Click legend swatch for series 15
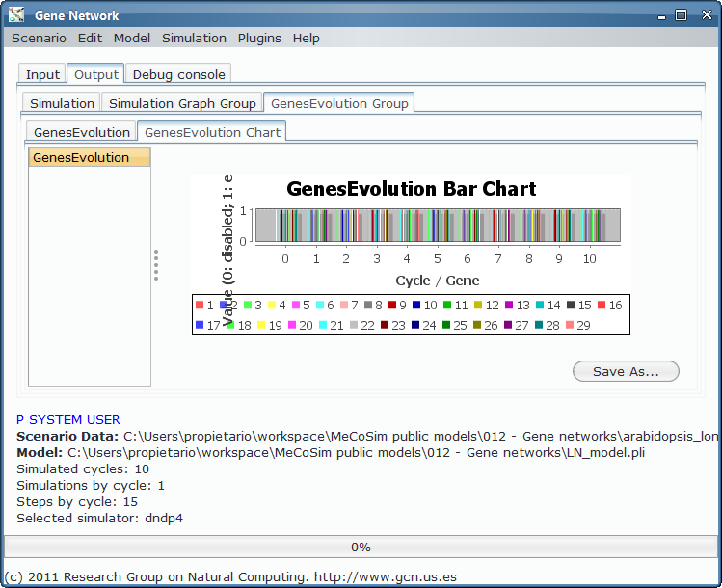Viewport: 722px width, 588px height. click(571, 305)
